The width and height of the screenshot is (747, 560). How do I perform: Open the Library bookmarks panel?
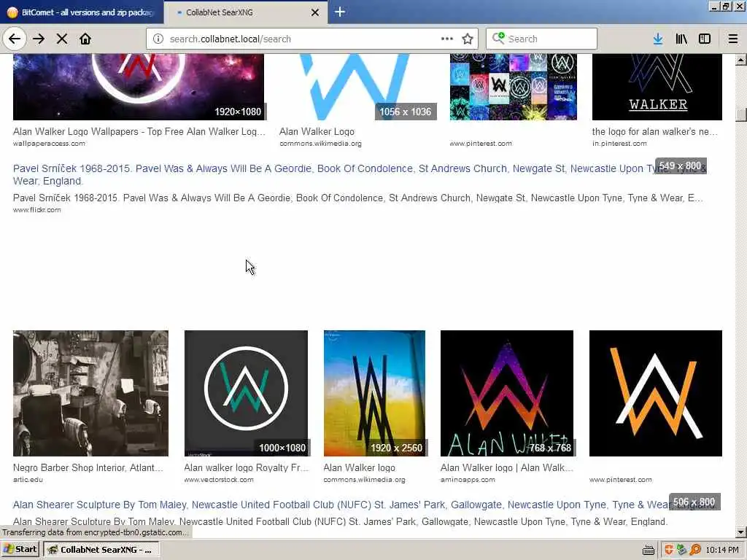(681, 39)
